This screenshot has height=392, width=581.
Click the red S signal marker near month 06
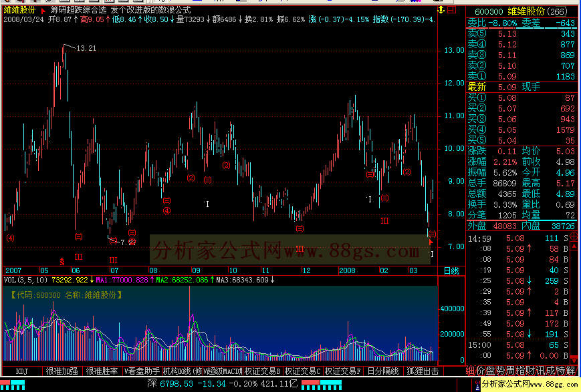pos(62,262)
